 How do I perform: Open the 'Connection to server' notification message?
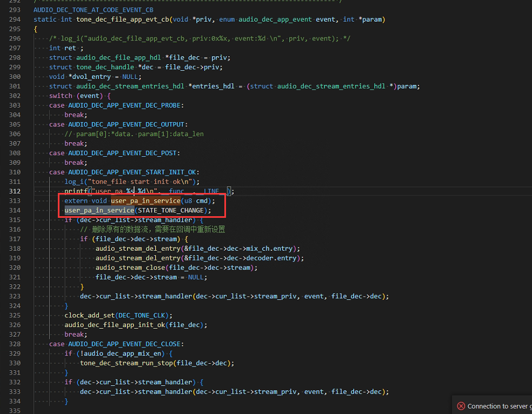point(500,406)
